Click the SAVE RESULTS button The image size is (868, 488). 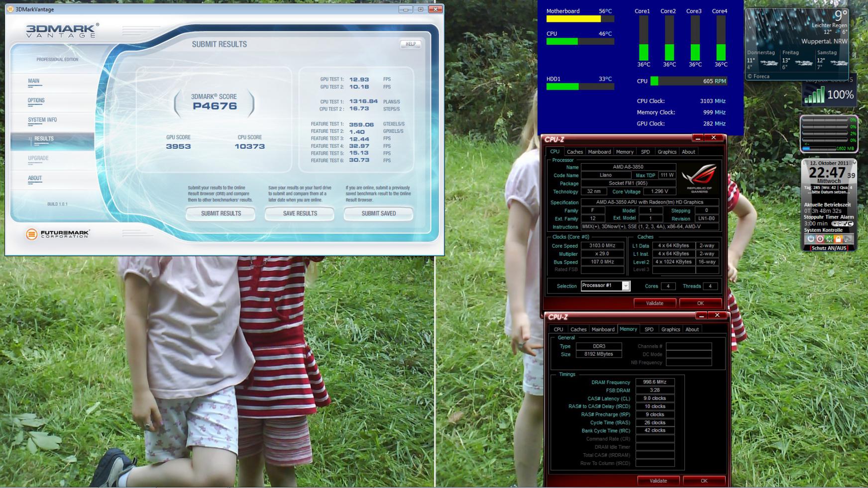(x=300, y=213)
